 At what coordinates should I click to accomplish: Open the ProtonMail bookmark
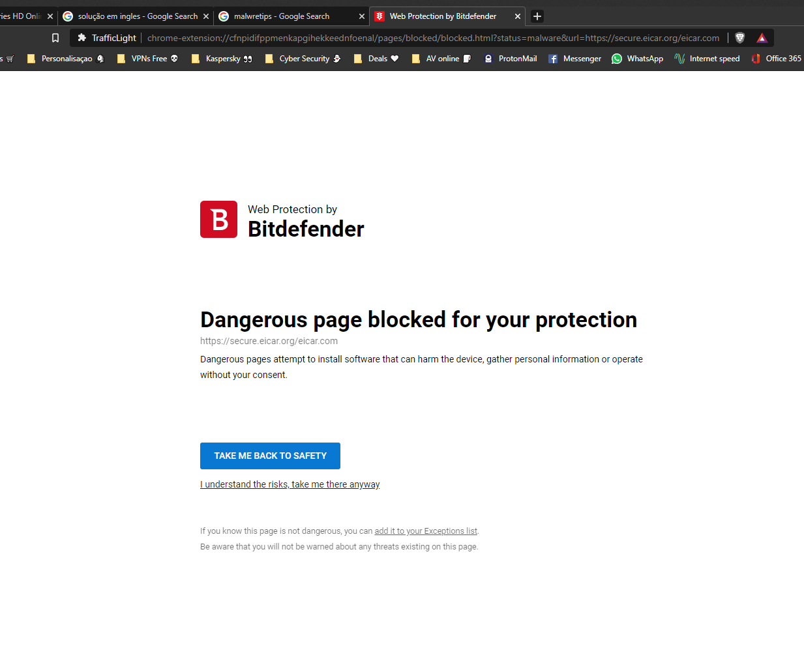[x=511, y=59]
